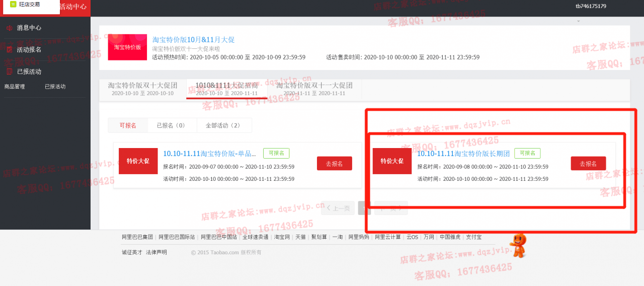Viewport: 644px width, 286px height.
Task: Click the 旺店交易 label at top left
Action: [x=30, y=4]
